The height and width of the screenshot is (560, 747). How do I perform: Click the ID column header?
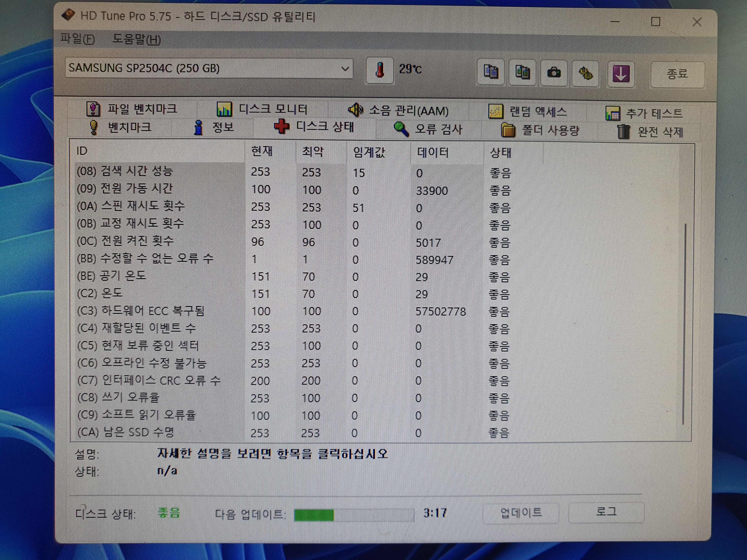click(158, 151)
